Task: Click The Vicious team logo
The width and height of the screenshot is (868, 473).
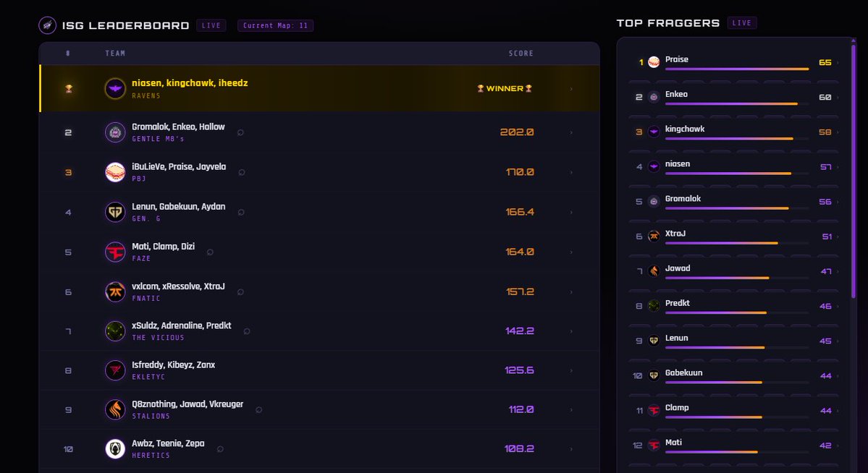Action: click(115, 331)
